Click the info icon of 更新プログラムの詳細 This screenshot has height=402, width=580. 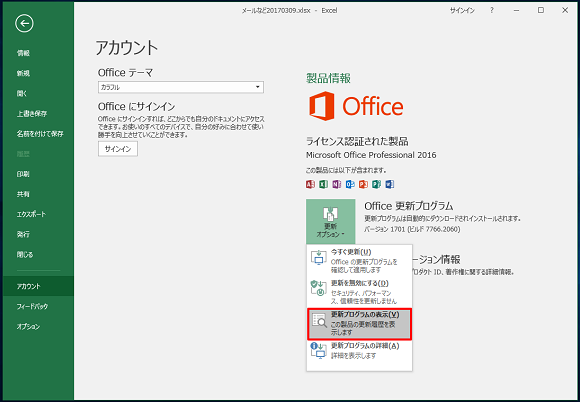coord(318,351)
